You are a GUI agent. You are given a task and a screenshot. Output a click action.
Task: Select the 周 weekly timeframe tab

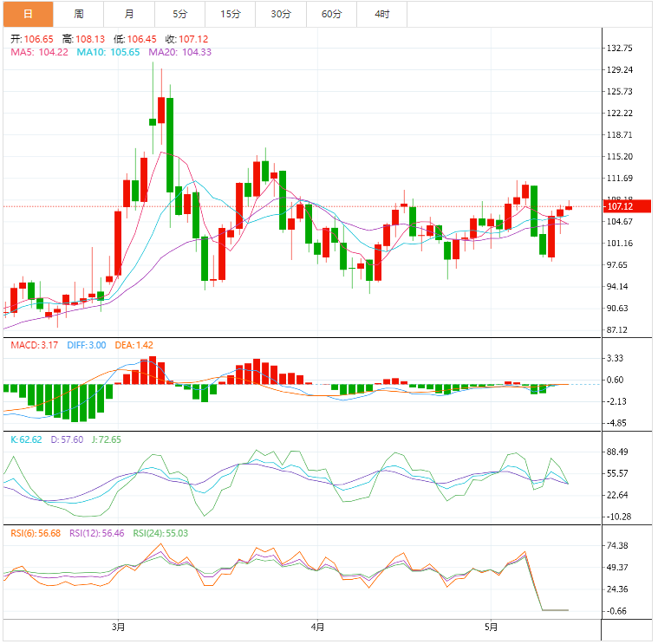79,14
